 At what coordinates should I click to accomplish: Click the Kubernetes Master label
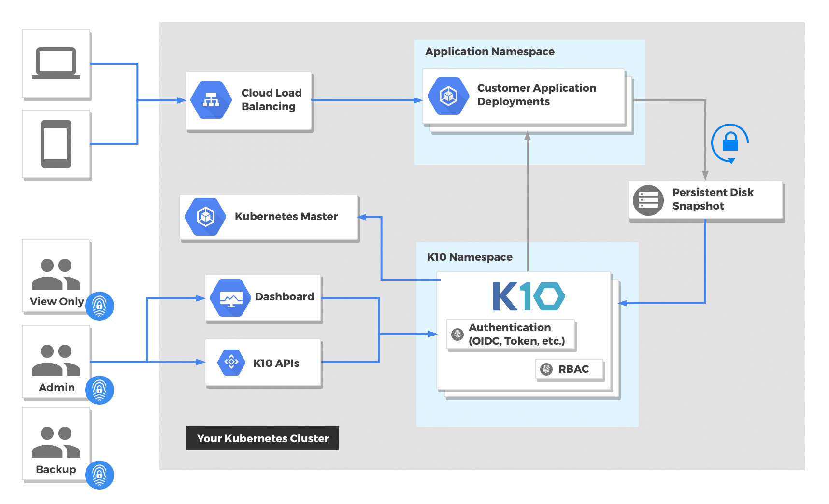(x=286, y=216)
